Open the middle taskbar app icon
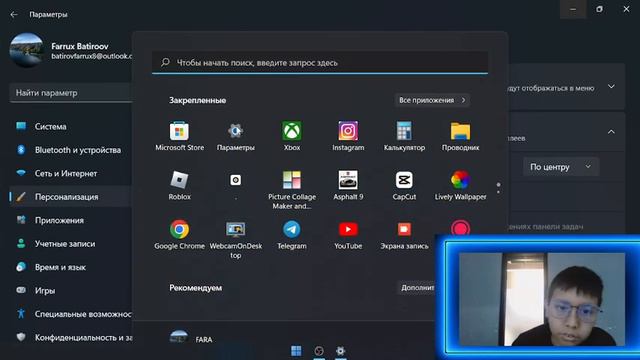640x360 pixels. (319, 351)
